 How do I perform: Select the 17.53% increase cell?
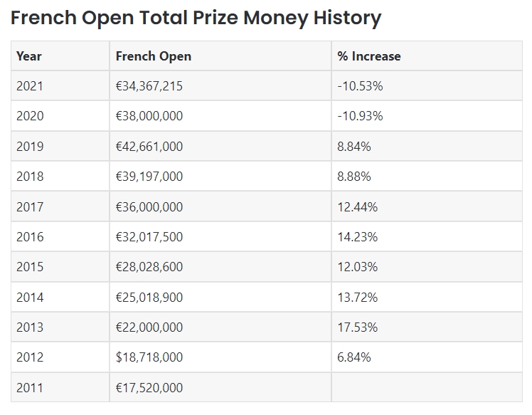(x=357, y=327)
